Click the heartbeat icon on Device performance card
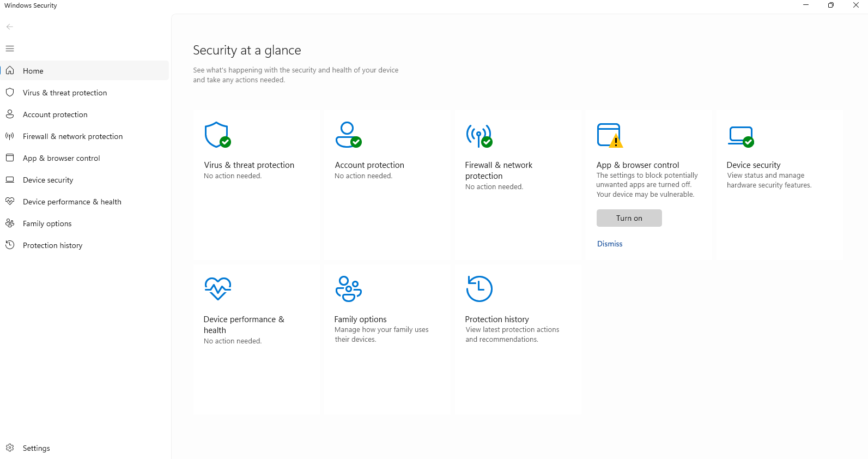 point(218,289)
